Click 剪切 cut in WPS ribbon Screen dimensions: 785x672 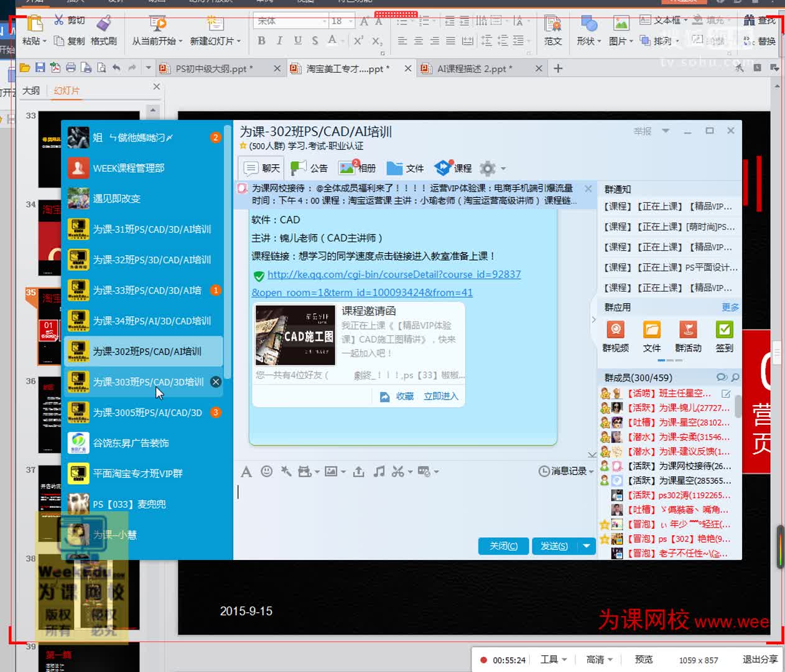[x=69, y=21]
